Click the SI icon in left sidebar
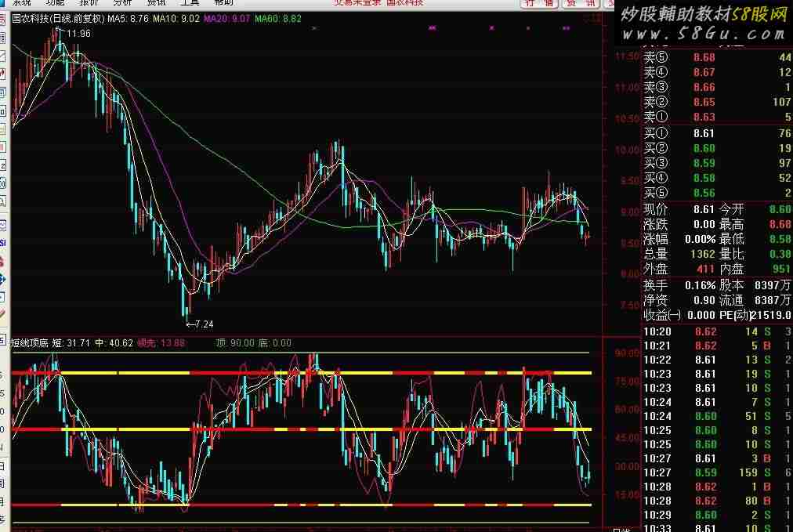Image resolution: width=793 pixels, height=532 pixels. [x=3, y=243]
